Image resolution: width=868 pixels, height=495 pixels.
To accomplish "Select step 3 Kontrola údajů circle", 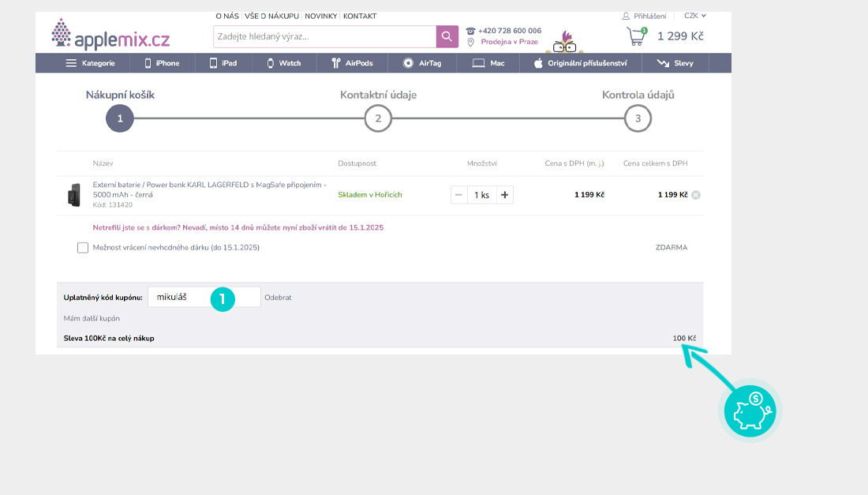I will [x=638, y=118].
